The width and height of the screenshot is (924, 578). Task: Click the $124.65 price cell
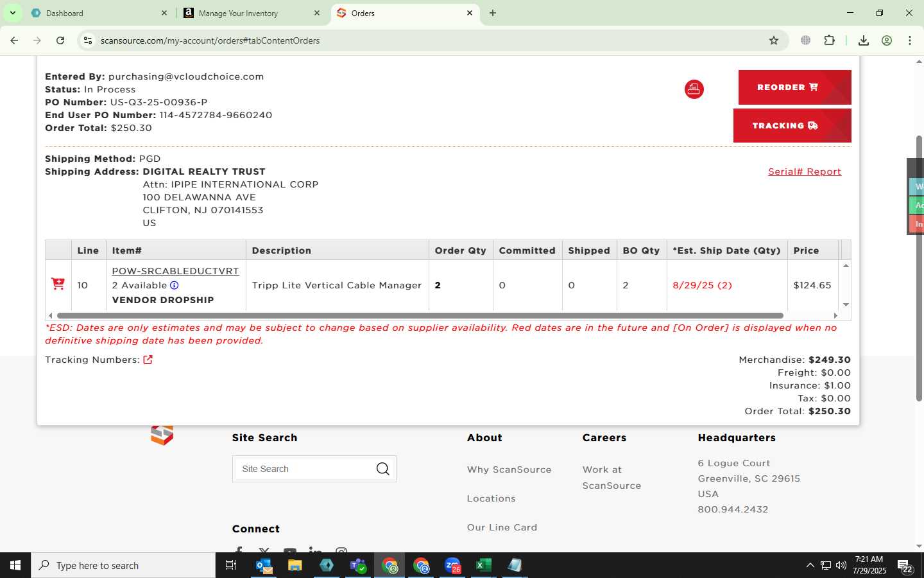tap(812, 285)
